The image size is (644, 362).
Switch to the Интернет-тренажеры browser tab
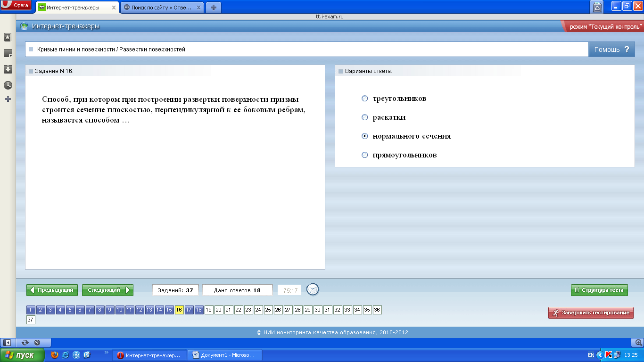[74, 8]
